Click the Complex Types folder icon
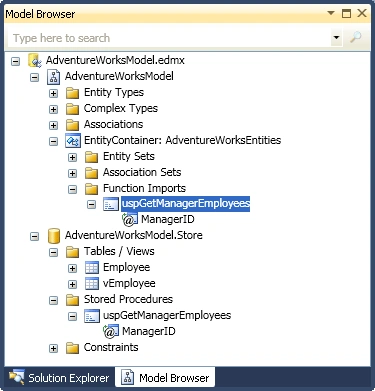This screenshot has width=375, height=391. point(72,109)
